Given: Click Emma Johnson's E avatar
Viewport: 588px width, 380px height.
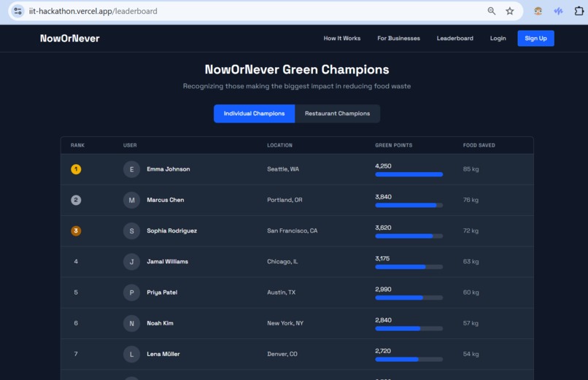Looking at the screenshot, I should click(131, 169).
